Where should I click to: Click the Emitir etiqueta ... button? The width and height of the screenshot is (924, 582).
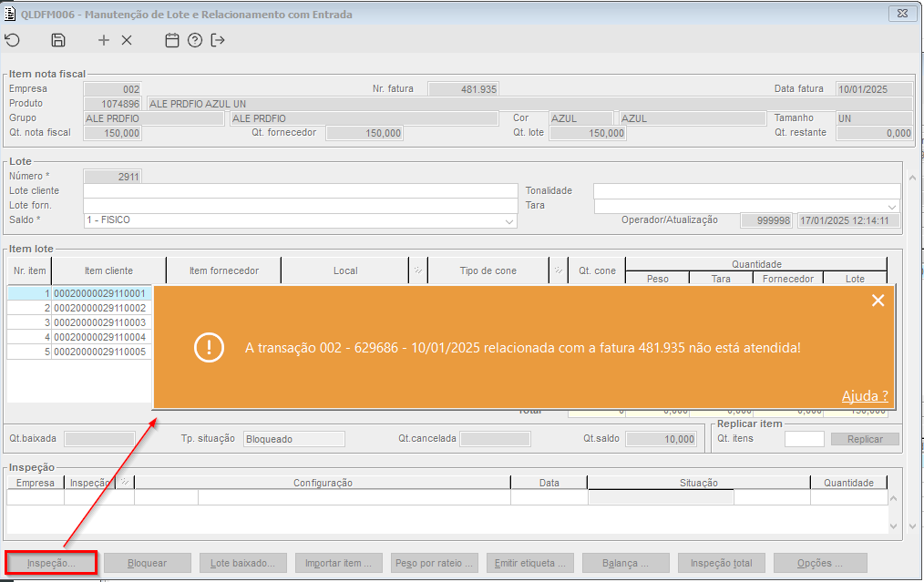coord(529,563)
